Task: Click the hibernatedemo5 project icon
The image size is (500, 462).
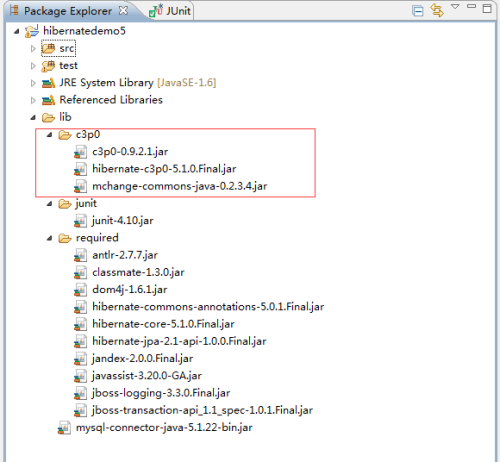Action: pos(32,31)
